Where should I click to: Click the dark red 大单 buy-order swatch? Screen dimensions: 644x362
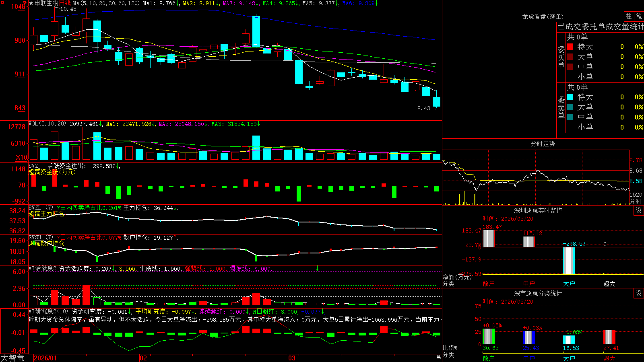click(x=570, y=57)
